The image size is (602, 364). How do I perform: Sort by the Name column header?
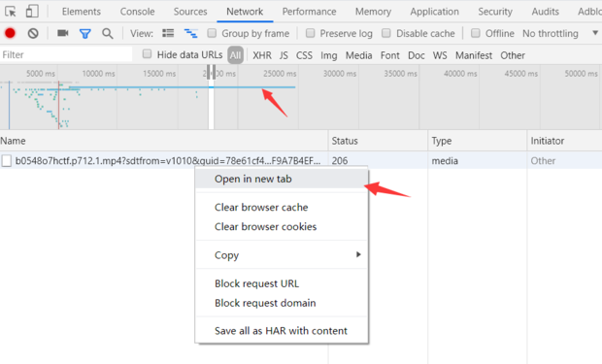[164, 141]
